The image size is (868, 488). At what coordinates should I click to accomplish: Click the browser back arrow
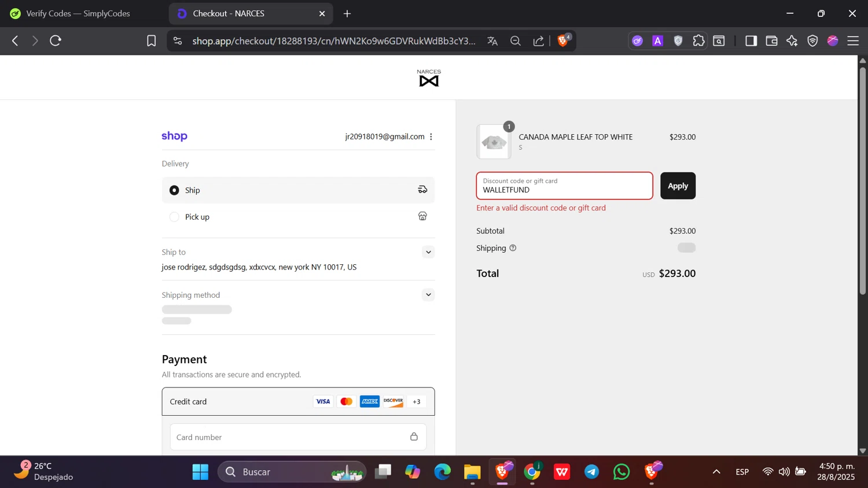point(16,41)
